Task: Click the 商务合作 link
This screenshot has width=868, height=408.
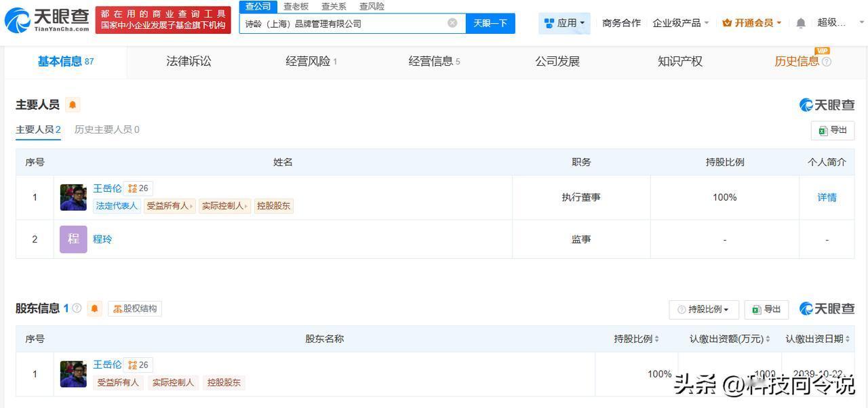Action: [x=621, y=23]
